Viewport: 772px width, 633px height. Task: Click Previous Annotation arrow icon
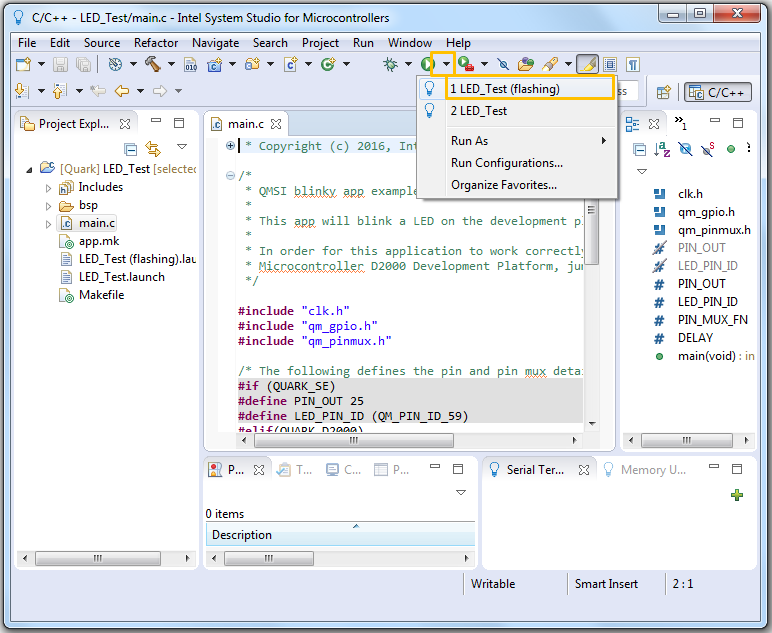click(59, 91)
